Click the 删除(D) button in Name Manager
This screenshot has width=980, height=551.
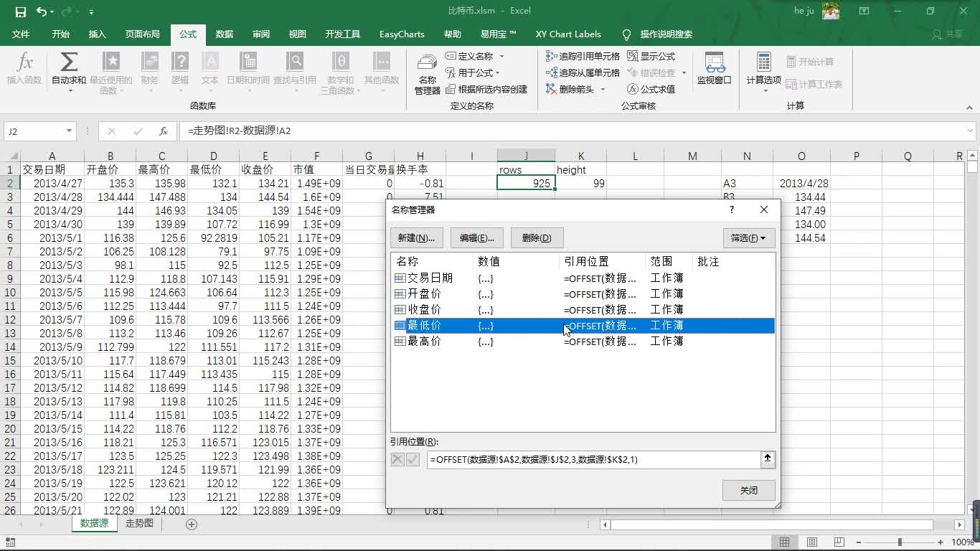coord(537,237)
